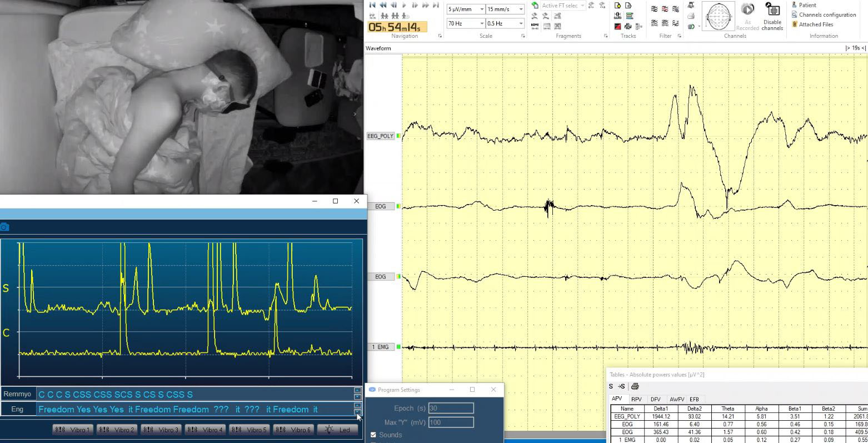Jump to the start of the recording

(x=372, y=5)
